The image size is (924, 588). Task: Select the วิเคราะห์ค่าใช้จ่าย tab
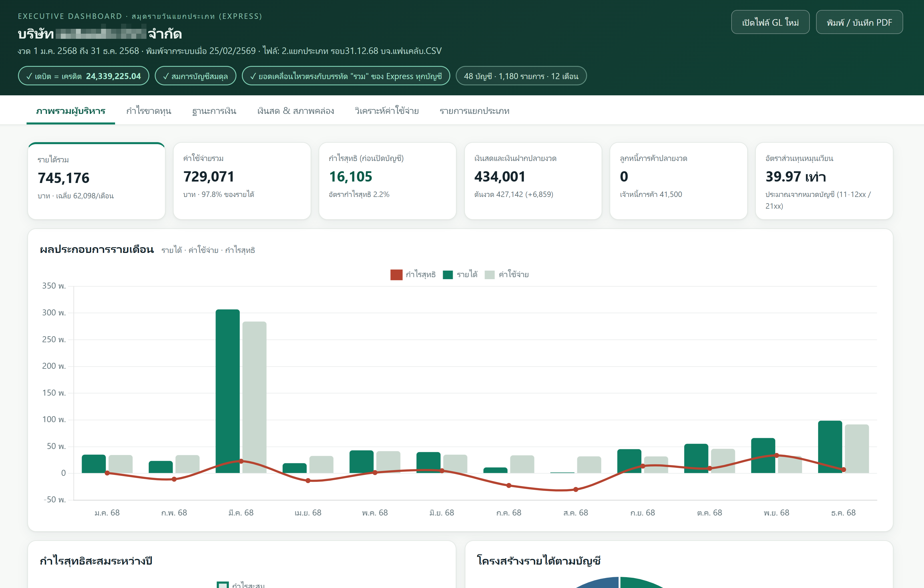[386, 111]
